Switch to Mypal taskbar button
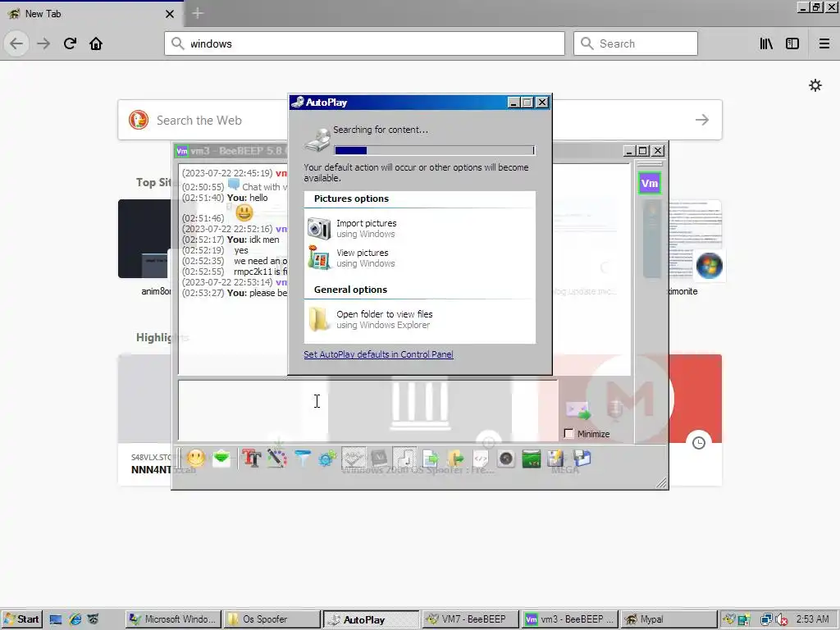The width and height of the screenshot is (840, 630). pyautogui.click(x=669, y=619)
